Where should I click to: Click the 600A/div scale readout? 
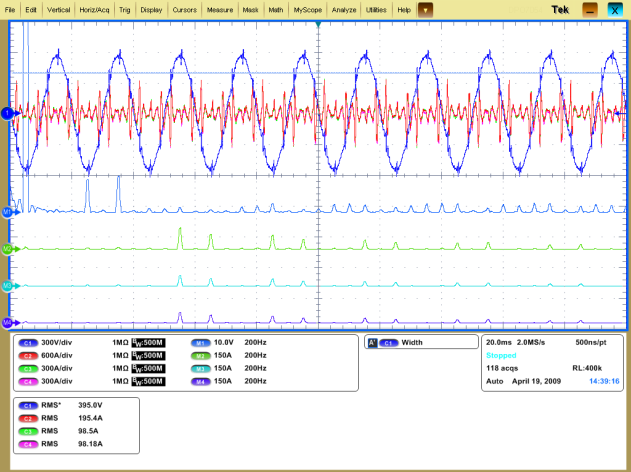(57, 355)
